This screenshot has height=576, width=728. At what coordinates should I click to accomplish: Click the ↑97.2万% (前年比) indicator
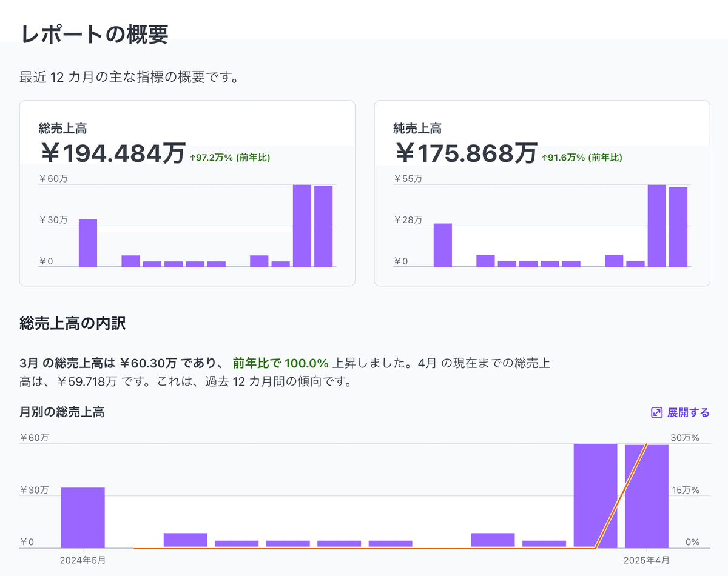click(229, 158)
